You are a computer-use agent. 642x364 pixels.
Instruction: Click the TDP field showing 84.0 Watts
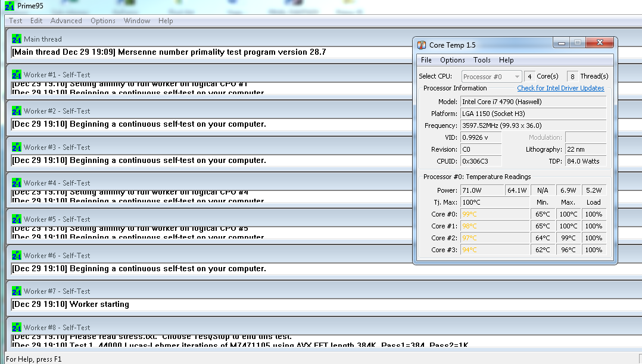click(585, 161)
